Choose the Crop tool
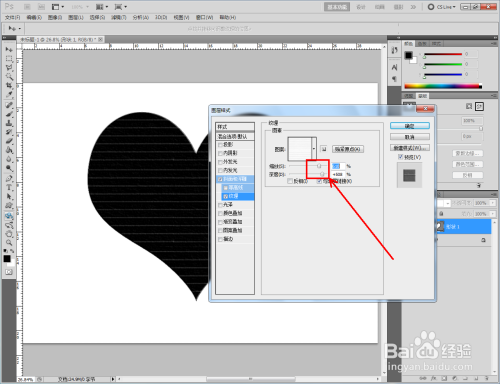 point(9,86)
